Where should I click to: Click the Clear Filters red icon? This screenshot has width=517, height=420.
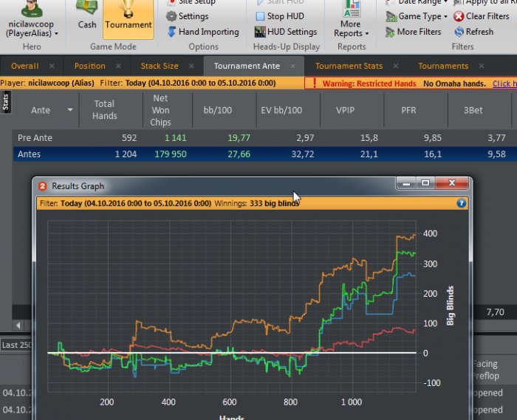coord(459,16)
